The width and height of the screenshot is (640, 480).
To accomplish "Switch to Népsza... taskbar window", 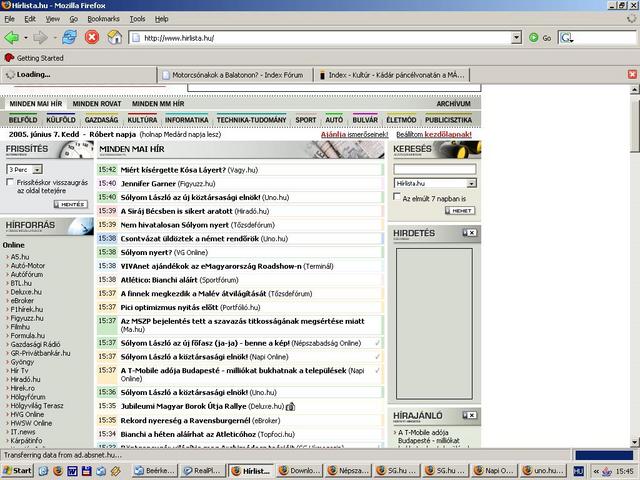I will 349,471.
